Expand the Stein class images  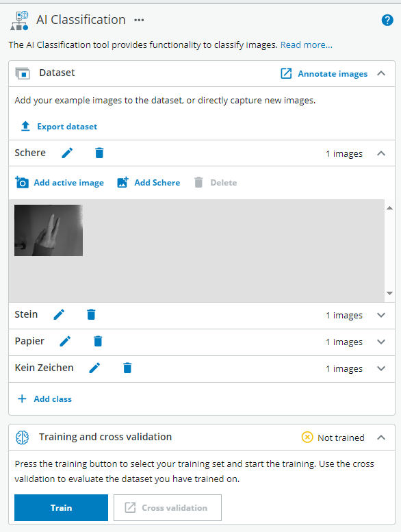(381, 315)
